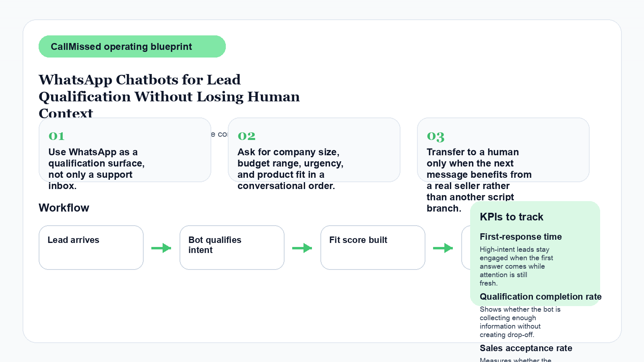Screen dimensions: 644x362
Task: Click the 'Fit score built' workflow box
Action: pyautogui.click(x=373, y=247)
